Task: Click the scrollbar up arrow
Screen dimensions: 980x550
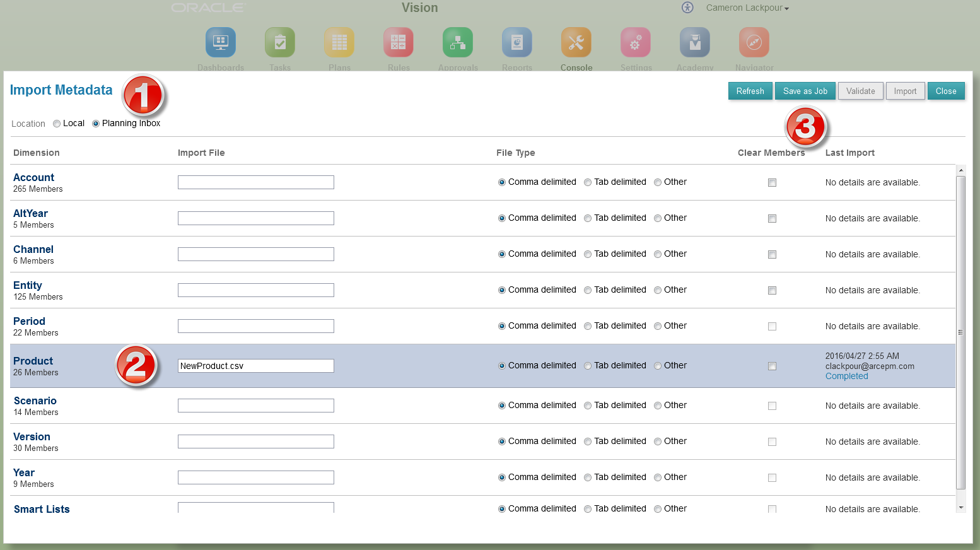Action: [x=961, y=170]
